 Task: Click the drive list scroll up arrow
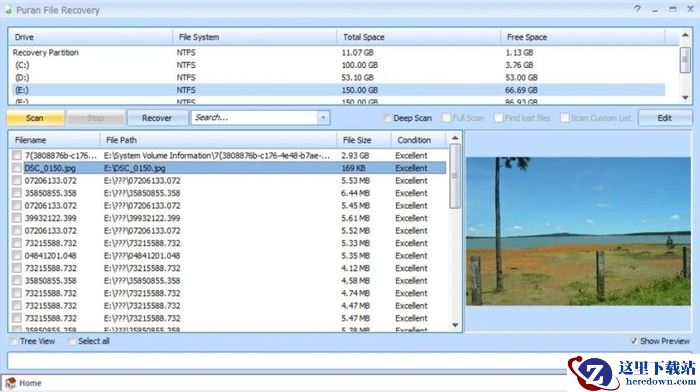(685, 35)
